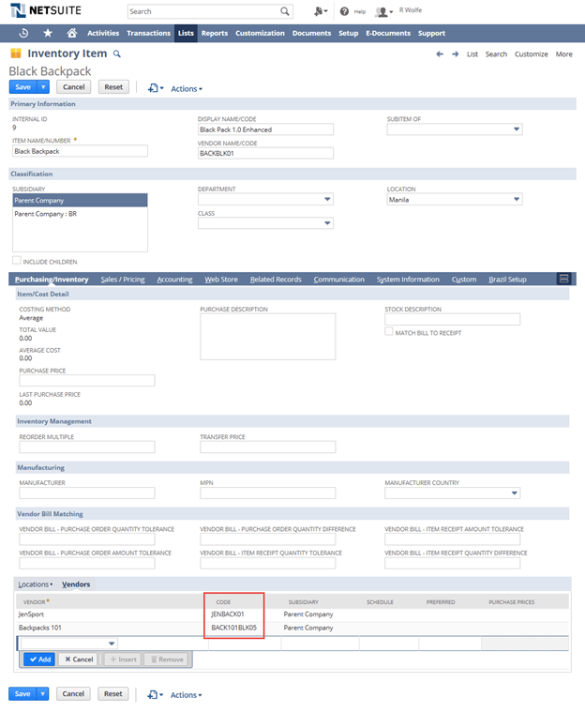Switch to the Related Records tab

point(276,279)
